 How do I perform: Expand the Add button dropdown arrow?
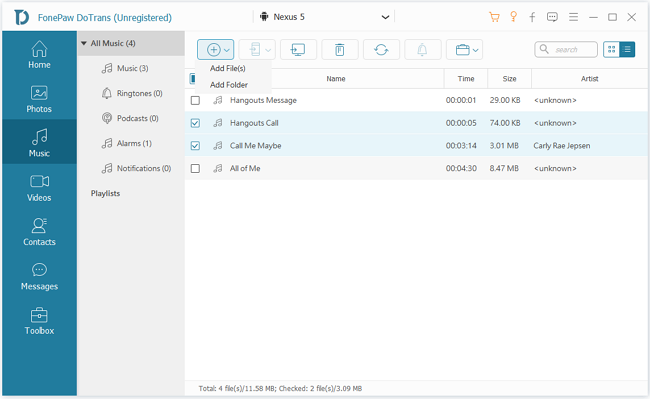[x=227, y=51]
